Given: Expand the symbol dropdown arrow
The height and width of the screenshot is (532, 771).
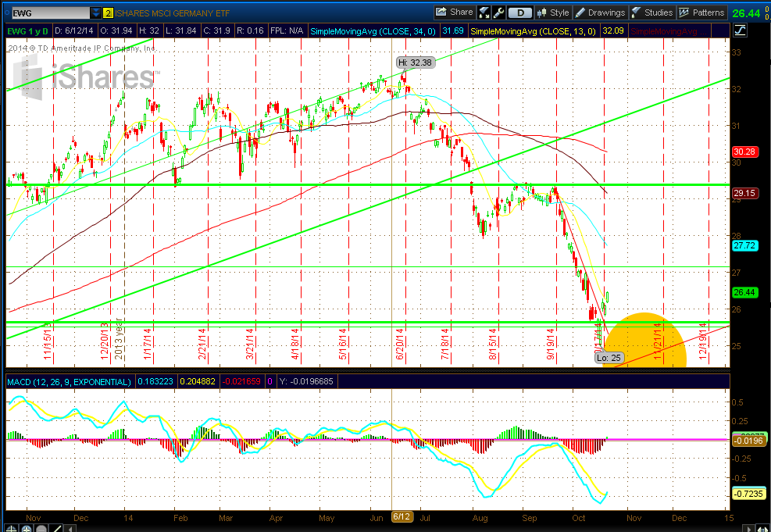Looking at the screenshot, I should (96, 12).
